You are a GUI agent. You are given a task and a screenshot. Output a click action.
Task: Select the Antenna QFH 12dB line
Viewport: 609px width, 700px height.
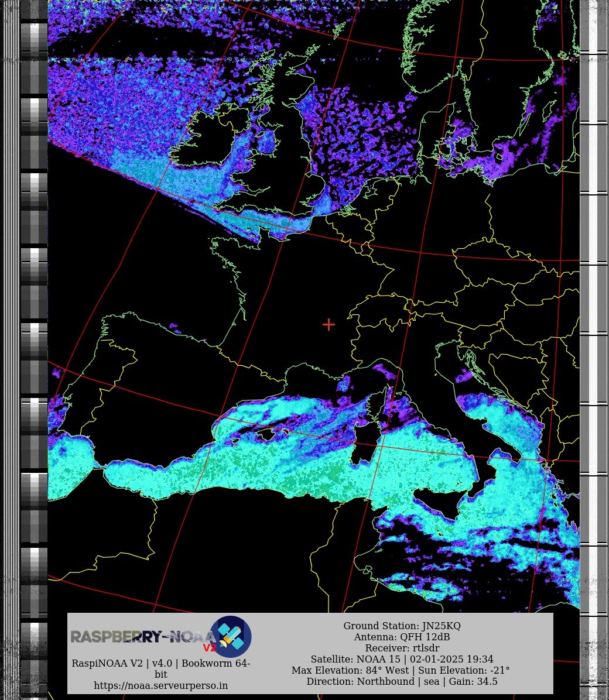point(402,637)
